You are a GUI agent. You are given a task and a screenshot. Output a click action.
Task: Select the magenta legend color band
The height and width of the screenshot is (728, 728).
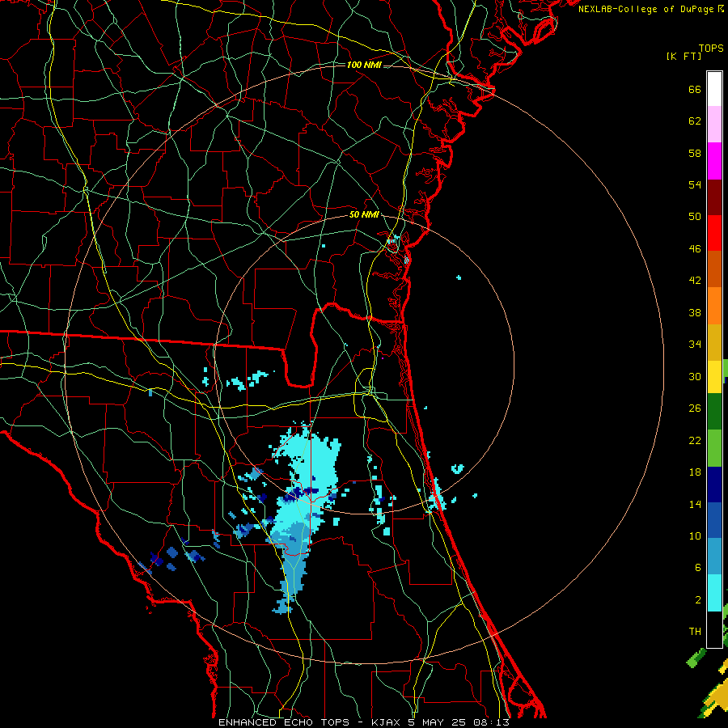pyautogui.click(x=714, y=161)
